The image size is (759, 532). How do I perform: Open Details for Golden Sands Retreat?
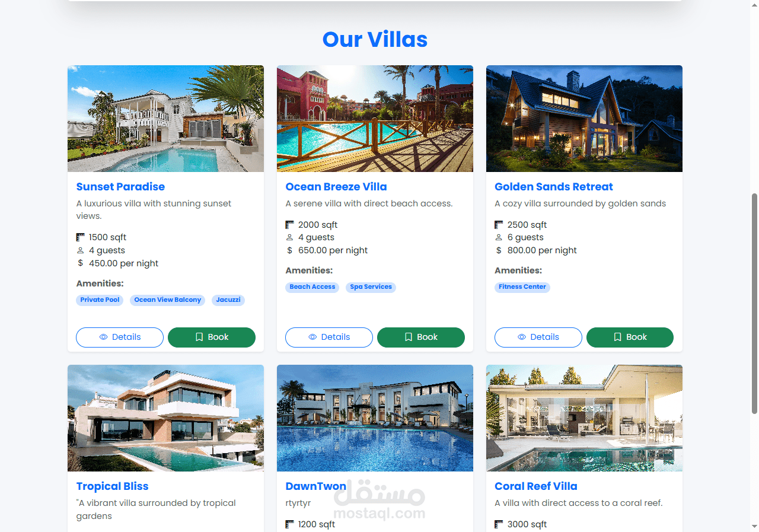(538, 337)
